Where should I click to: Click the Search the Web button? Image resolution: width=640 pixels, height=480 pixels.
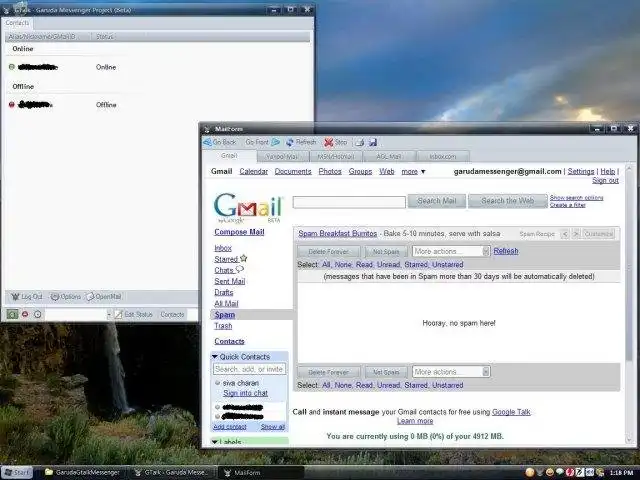507,201
